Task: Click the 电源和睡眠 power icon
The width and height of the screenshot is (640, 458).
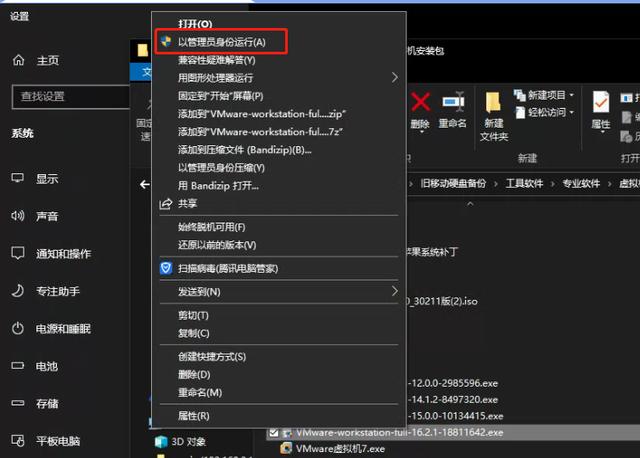Action: coord(18,328)
